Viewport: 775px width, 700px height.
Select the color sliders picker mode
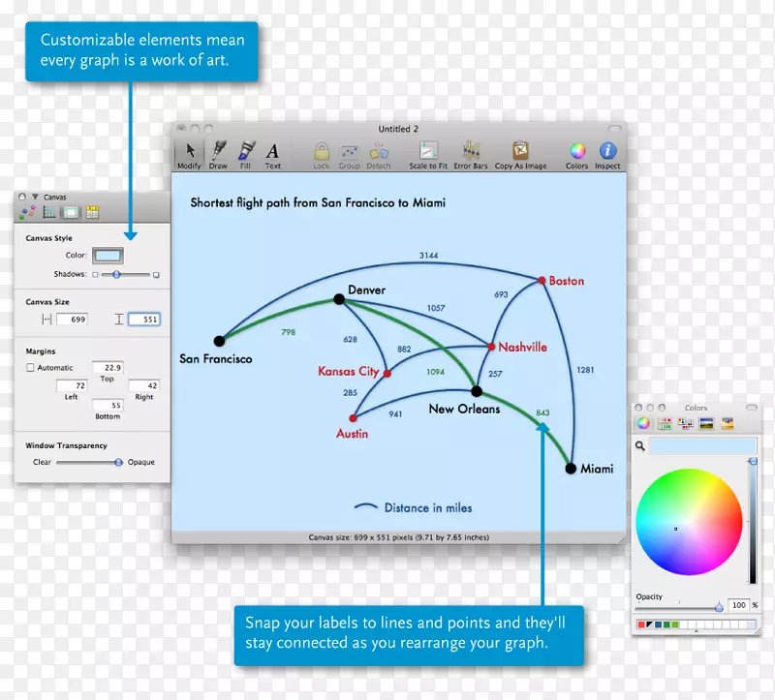pos(665,423)
